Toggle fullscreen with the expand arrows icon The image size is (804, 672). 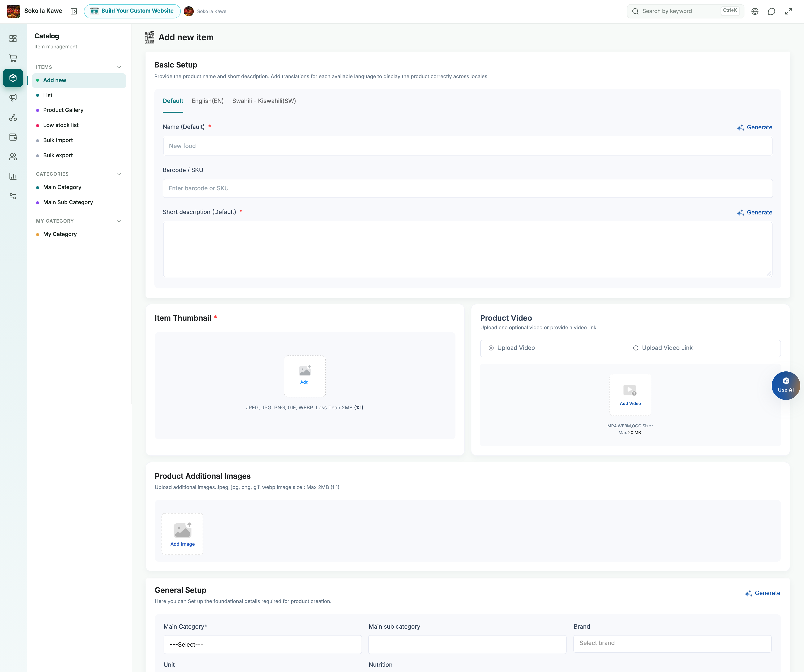coord(788,12)
